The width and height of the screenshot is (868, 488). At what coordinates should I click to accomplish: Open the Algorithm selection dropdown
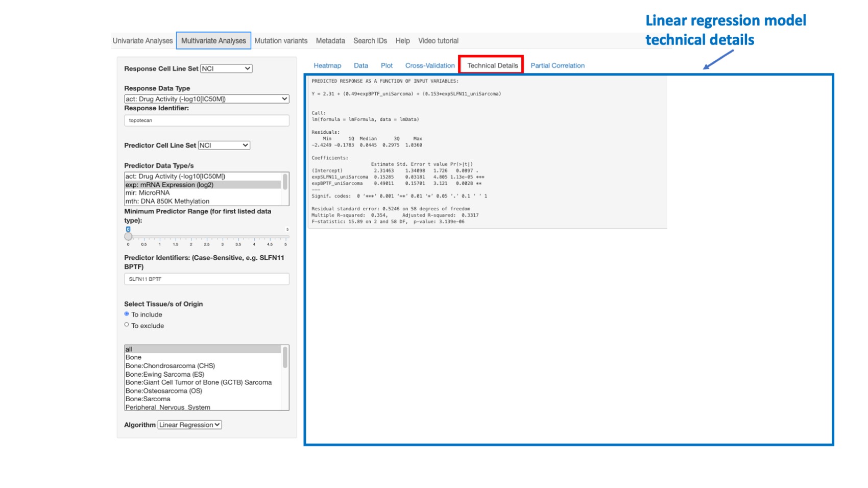pyautogui.click(x=189, y=424)
